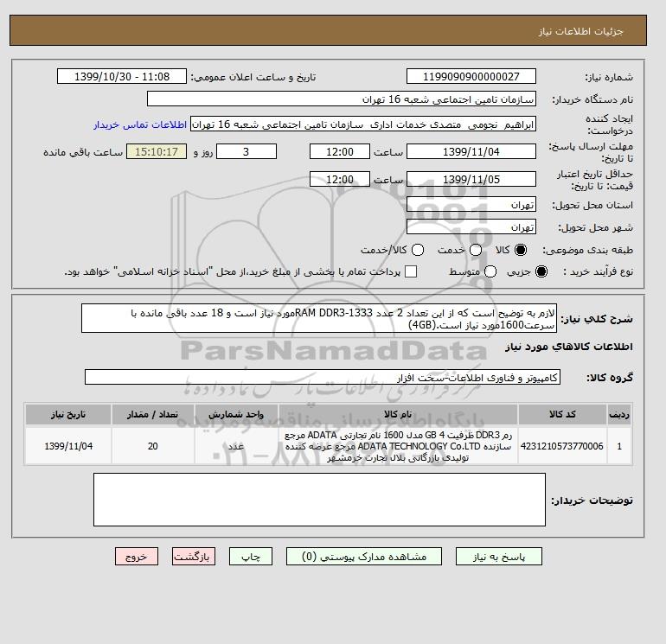Click the ADATA DDR3 RAM product name cell
666x644 pixels.
click(x=398, y=446)
